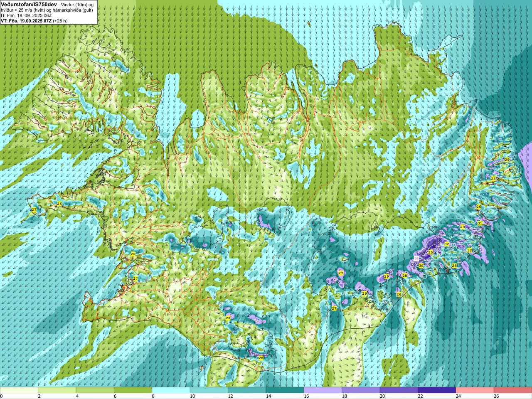Click the legend scale value 20
The width and height of the screenshot is (532, 399).
tap(382, 396)
